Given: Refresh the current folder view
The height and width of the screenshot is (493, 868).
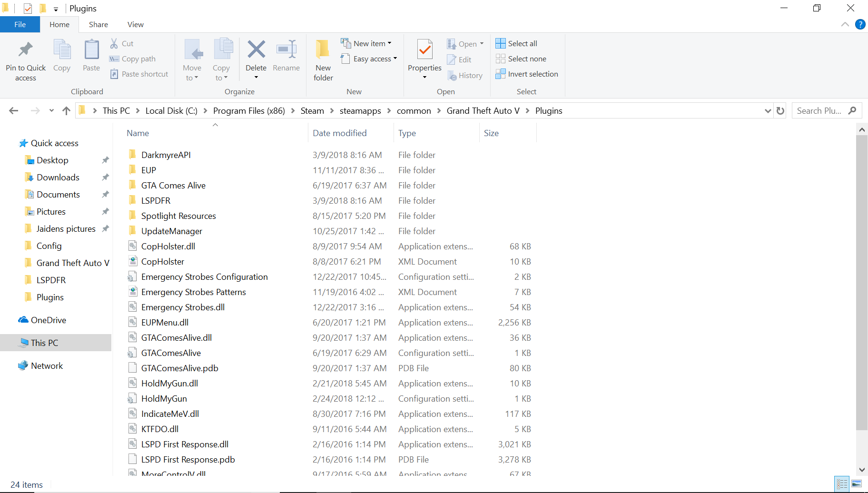Looking at the screenshot, I should pyautogui.click(x=780, y=111).
